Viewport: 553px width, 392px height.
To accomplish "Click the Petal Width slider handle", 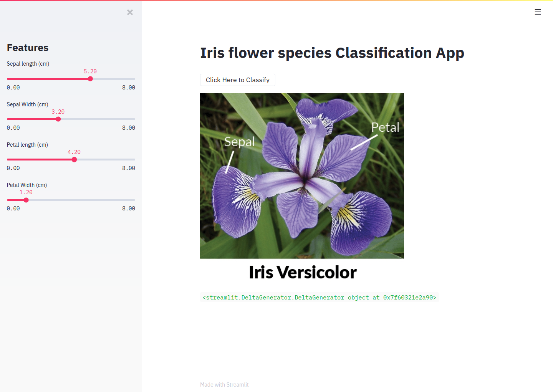I will coord(26,200).
